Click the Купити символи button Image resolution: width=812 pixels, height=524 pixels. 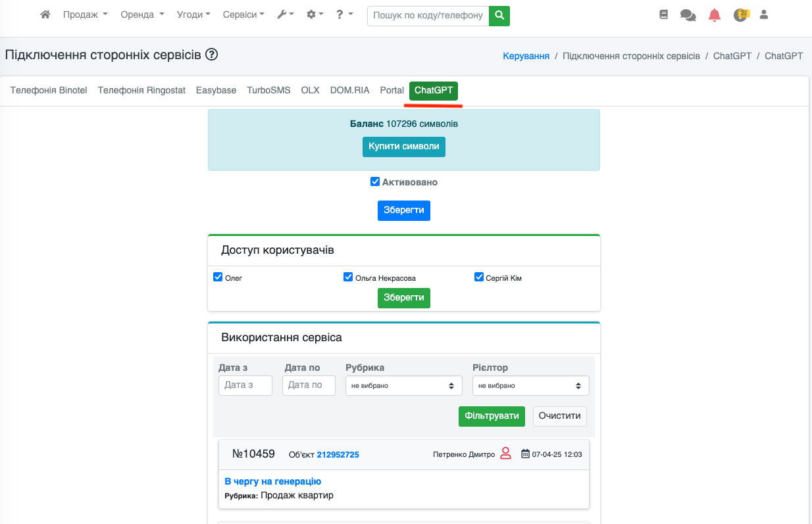click(403, 147)
